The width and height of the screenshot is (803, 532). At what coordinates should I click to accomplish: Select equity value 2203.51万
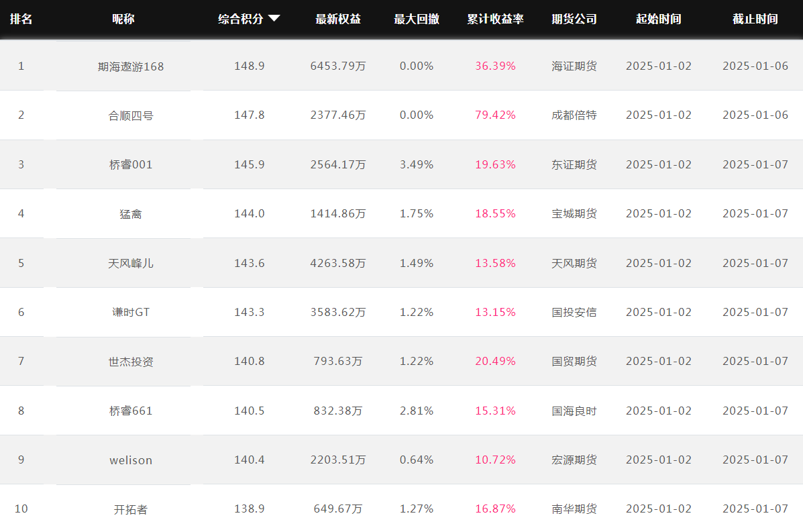pos(338,460)
